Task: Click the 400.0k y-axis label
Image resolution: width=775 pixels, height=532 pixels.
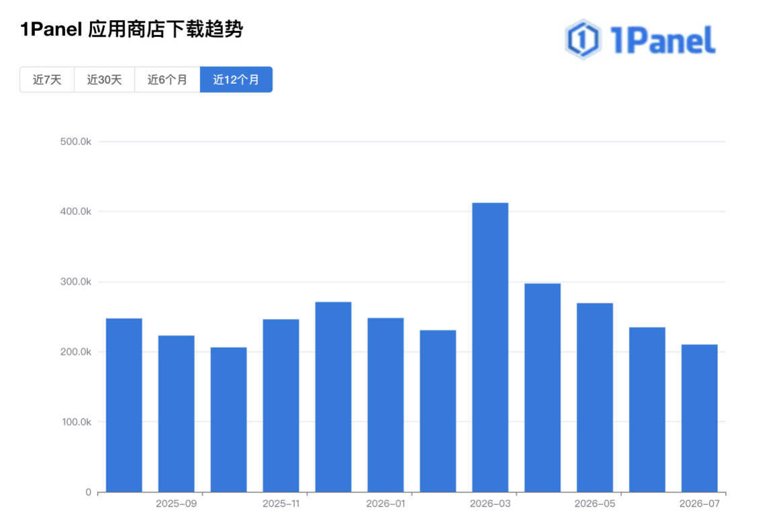Action: pyautogui.click(x=76, y=212)
